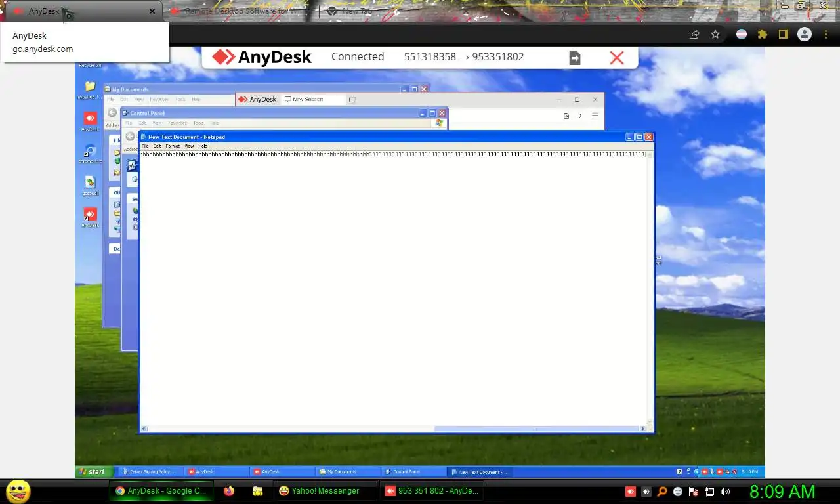The width and height of the screenshot is (840, 504).
Task: Click the 8:09 AM host clock
Action: [x=782, y=491]
